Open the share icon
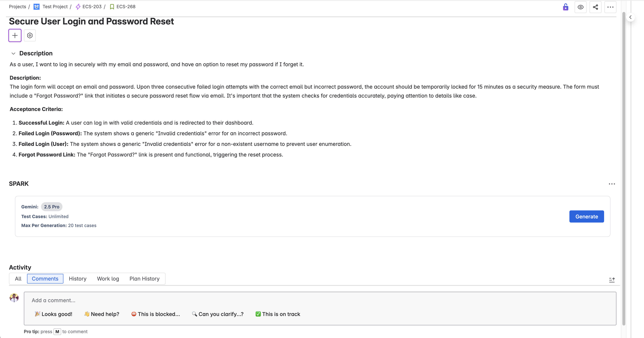The width and height of the screenshot is (644, 338). tap(596, 7)
